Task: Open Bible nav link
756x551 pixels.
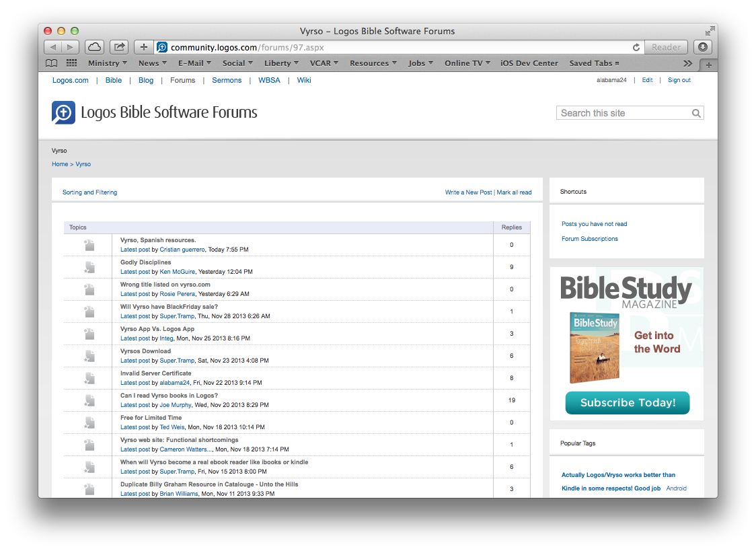Action: (113, 80)
